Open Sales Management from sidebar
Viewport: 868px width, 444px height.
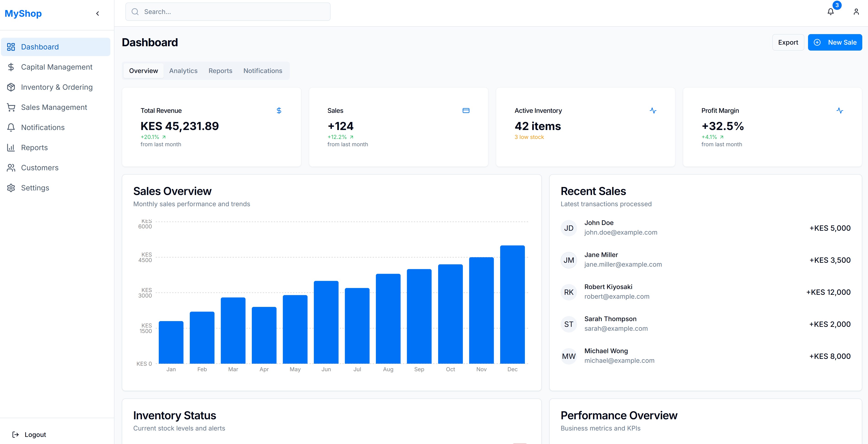(54, 107)
